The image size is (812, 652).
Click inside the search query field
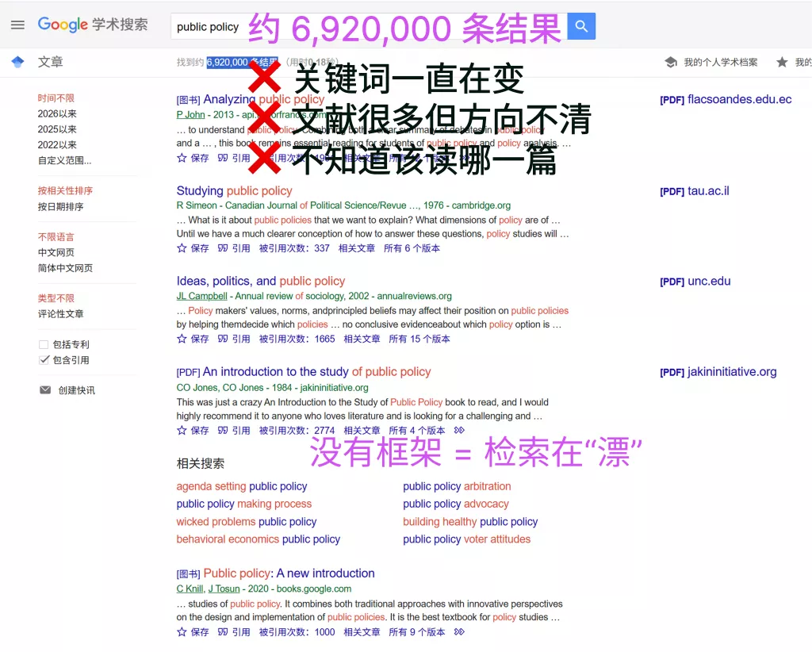pos(238,26)
